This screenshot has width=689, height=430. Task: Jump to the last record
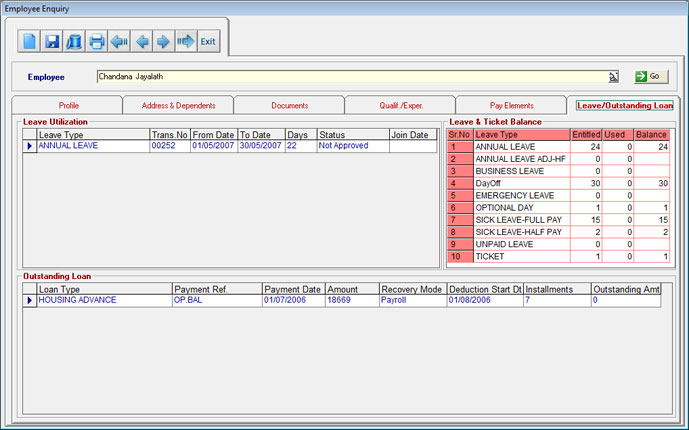click(185, 41)
